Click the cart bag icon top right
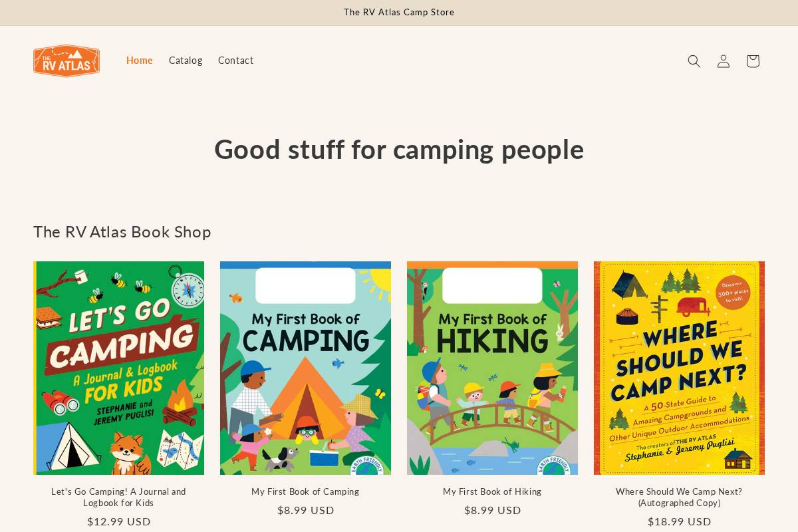 [752, 61]
